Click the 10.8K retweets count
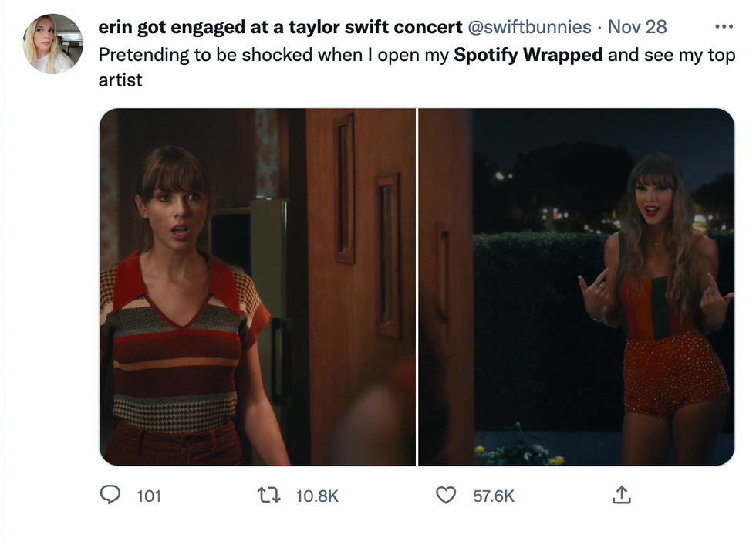Viewport: 756px width, 542px height. pos(317,496)
